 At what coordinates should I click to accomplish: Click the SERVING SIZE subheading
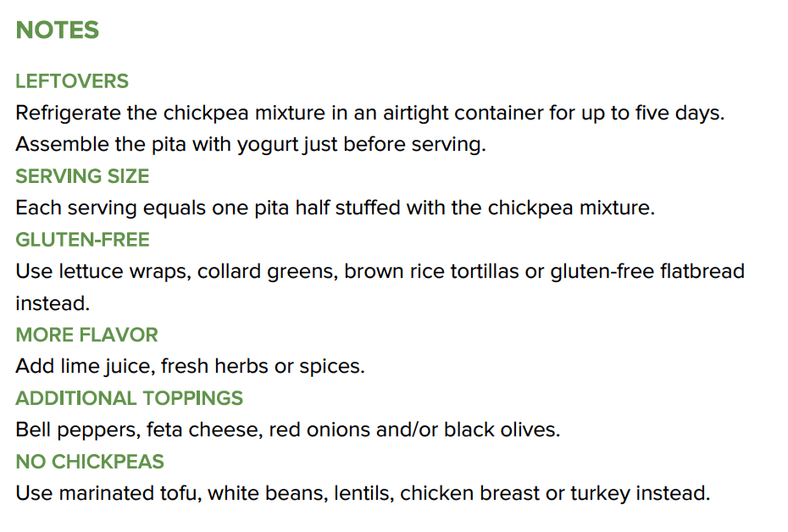(x=82, y=176)
